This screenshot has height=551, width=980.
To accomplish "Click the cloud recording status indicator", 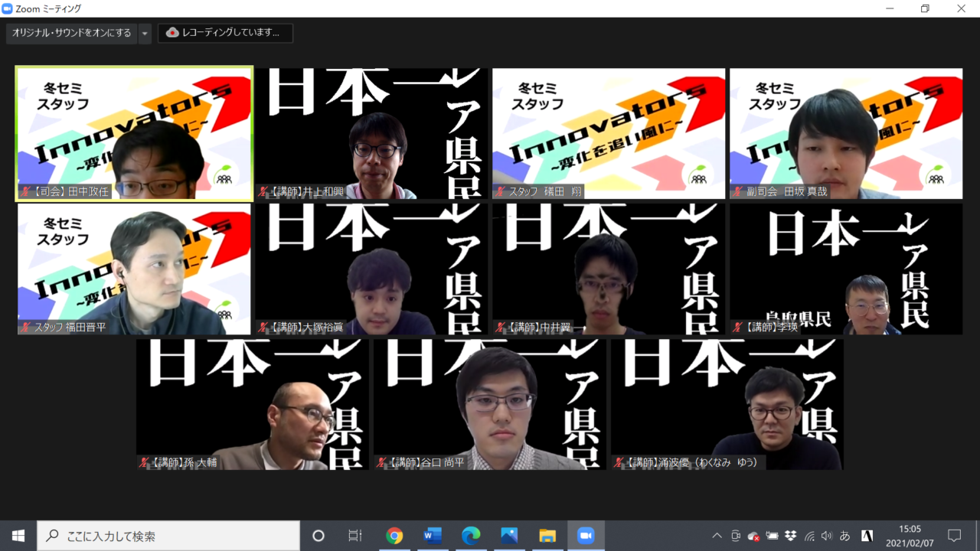I will (225, 33).
